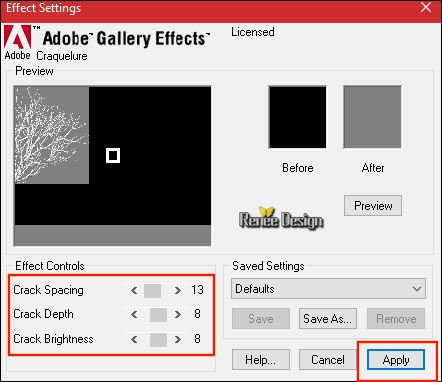
Task: Increase Crack Spacing with right arrow
Action: (x=178, y=290)
